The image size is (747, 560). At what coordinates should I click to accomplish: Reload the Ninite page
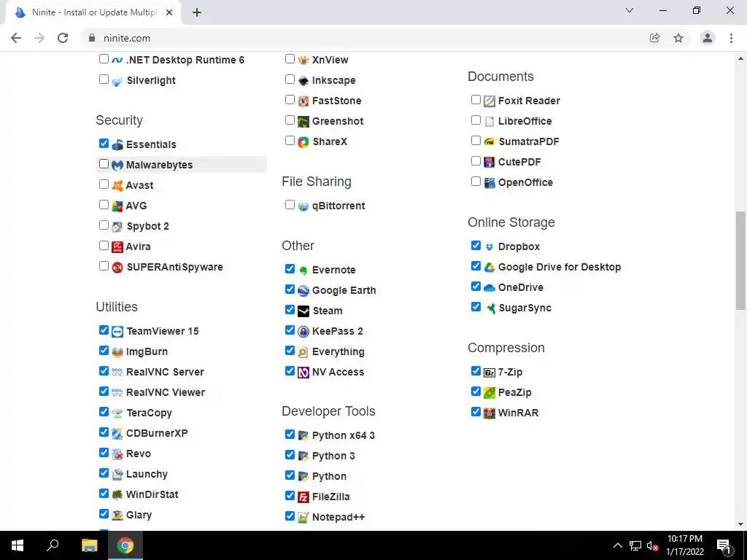(x=63, y=38)
